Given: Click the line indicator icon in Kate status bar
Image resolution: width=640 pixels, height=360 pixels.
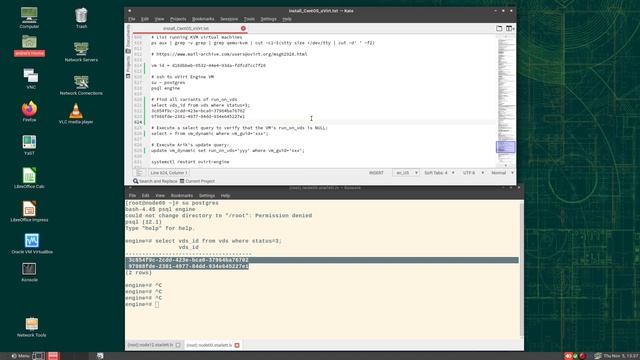Looking at the screenshot, I should click(x=140, y=173).
